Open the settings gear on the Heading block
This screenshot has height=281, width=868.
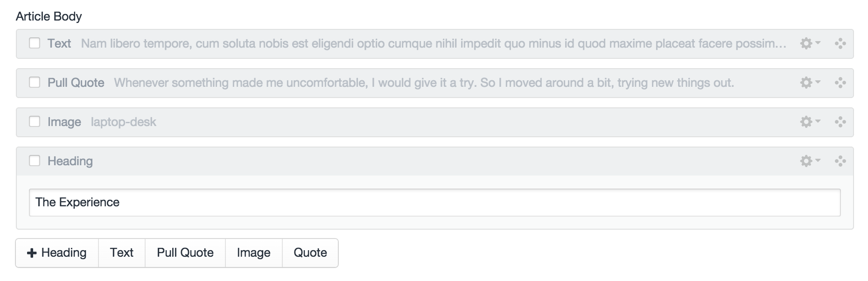tap(809, 161)
